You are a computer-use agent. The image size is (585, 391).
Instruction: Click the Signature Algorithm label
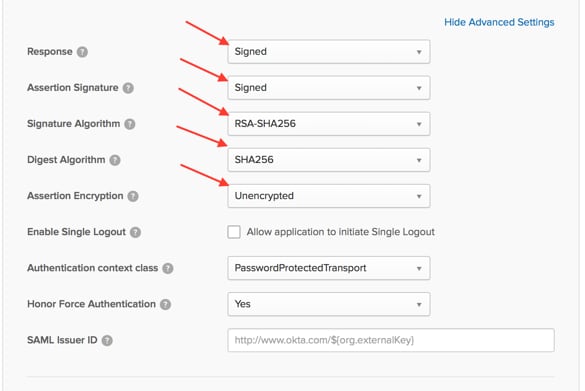tap(73, 123)
